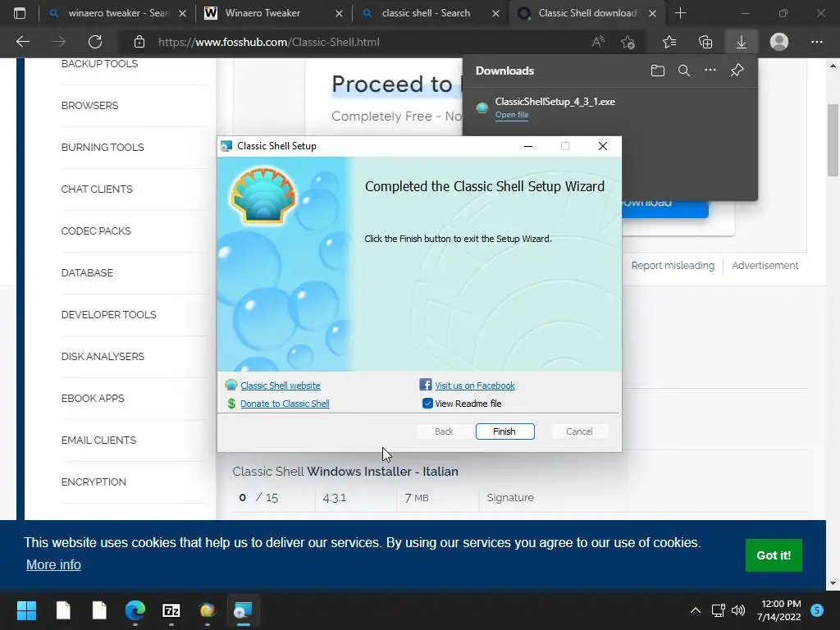840x630 pixels.
Task: Minimize the Classic Shell Setup window
Action: pos(528,146)
